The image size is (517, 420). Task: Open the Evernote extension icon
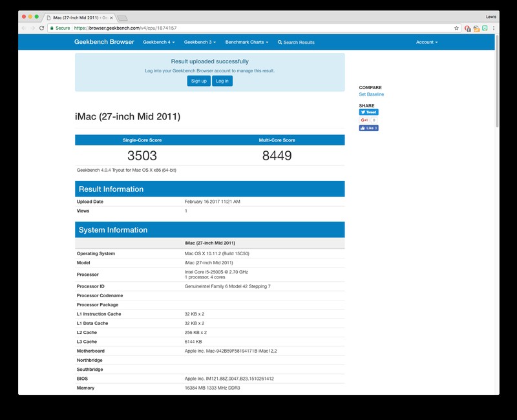484,29
